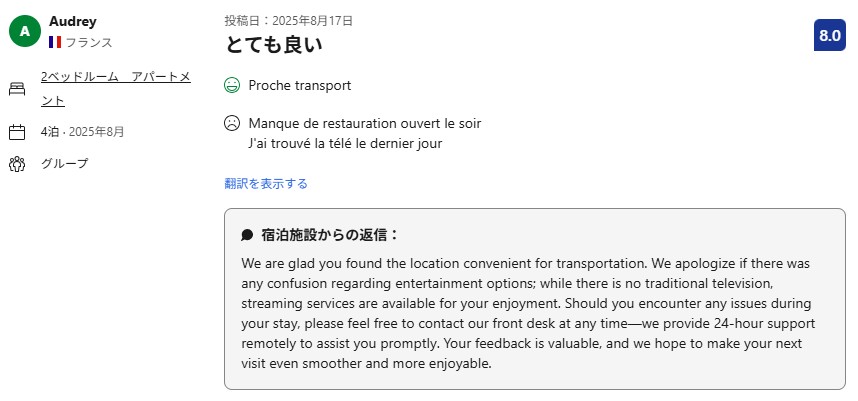Click the sad face icon
The width and height of the screenshot is (858, 401).
click(232, 124)
